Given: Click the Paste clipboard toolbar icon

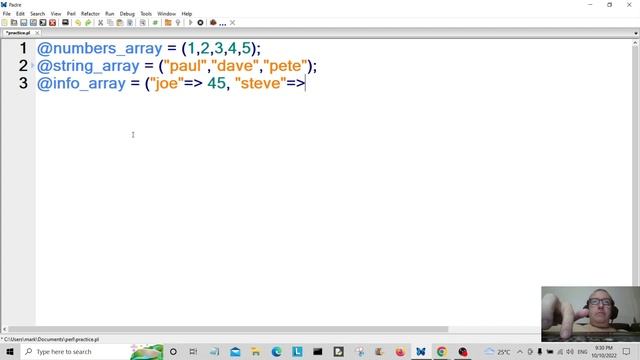Looking at the screenshot, I should (x=120, y=23).
